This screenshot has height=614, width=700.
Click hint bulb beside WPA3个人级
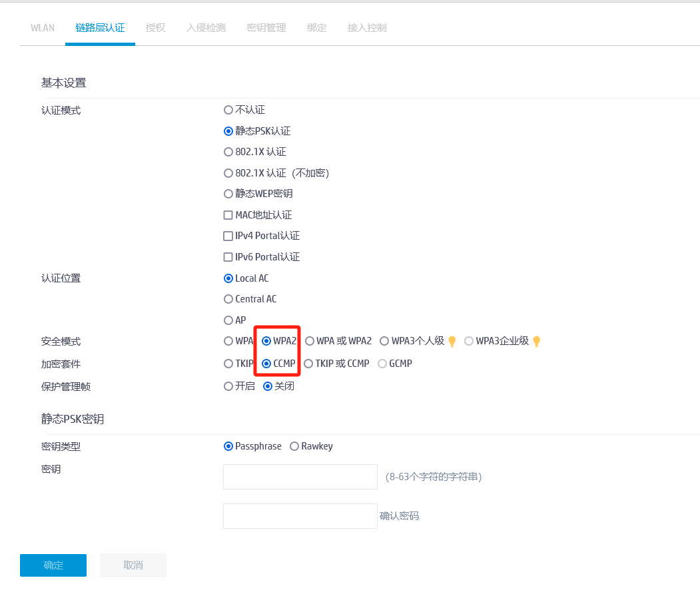pyautogui.click(x=452, y=342)
